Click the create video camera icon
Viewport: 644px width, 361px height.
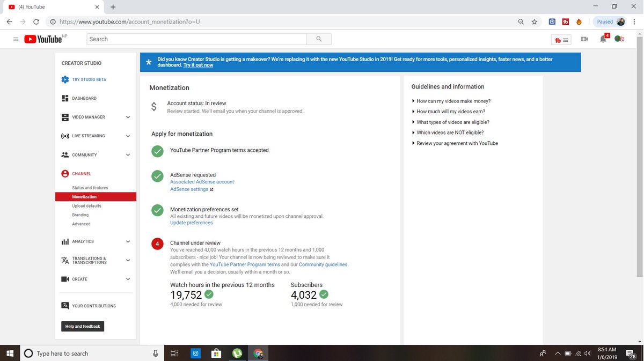coord(584,39)
